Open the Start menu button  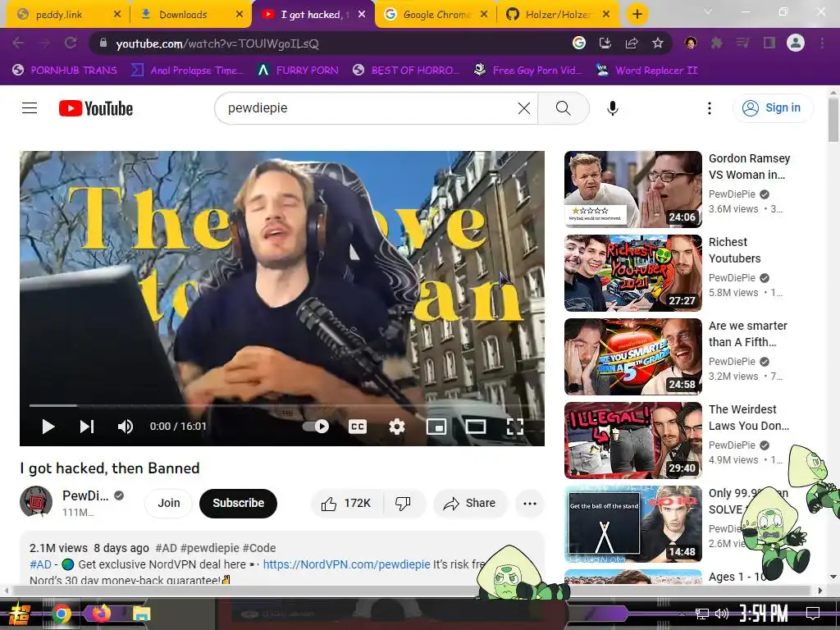18,614
